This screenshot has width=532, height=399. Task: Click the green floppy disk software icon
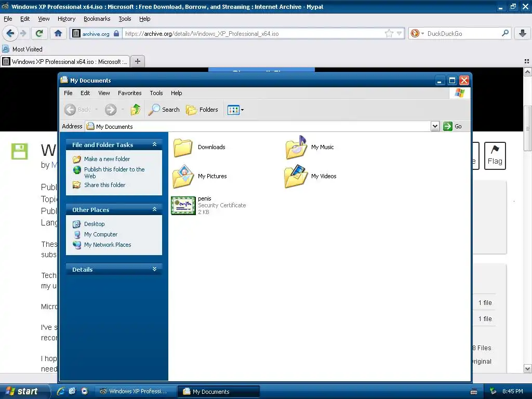19,151
